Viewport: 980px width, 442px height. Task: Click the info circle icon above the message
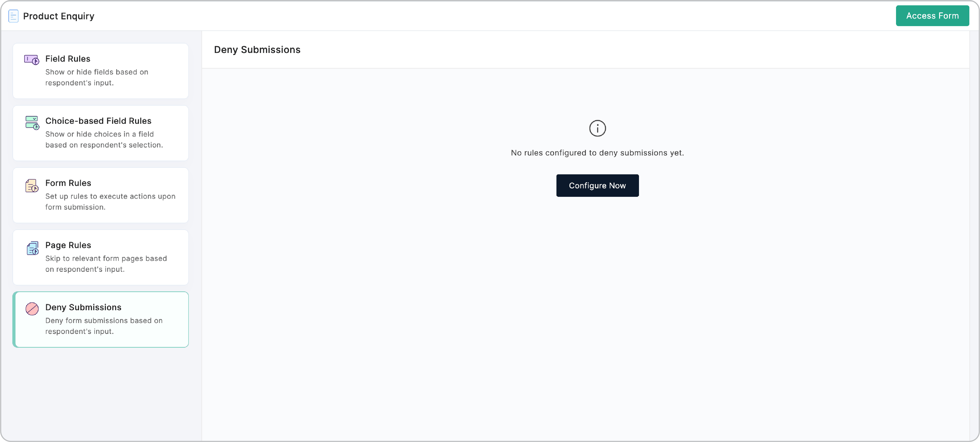tap(597, 128)
